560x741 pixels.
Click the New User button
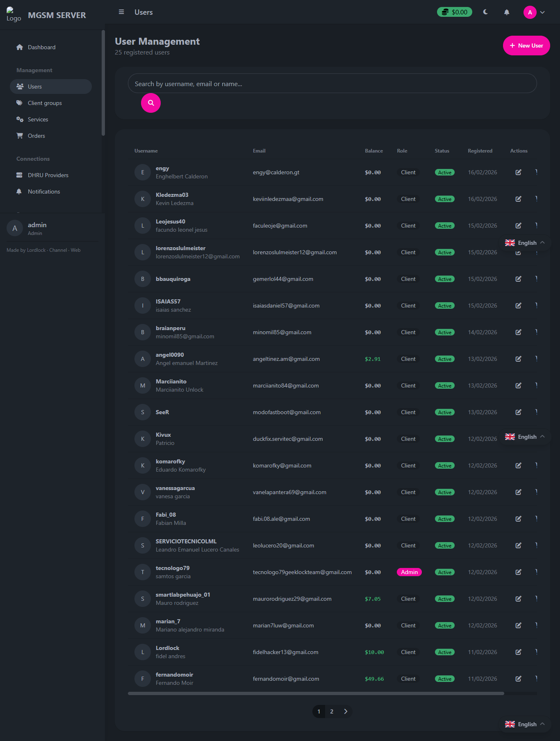click(x=526, y=46)
